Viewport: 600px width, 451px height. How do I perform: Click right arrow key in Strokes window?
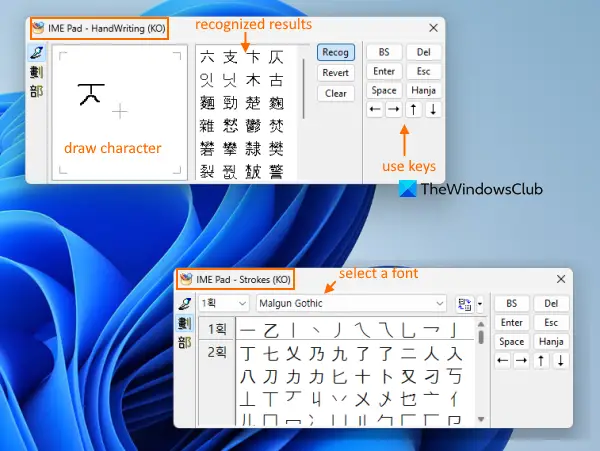click(x=521, y=361)
